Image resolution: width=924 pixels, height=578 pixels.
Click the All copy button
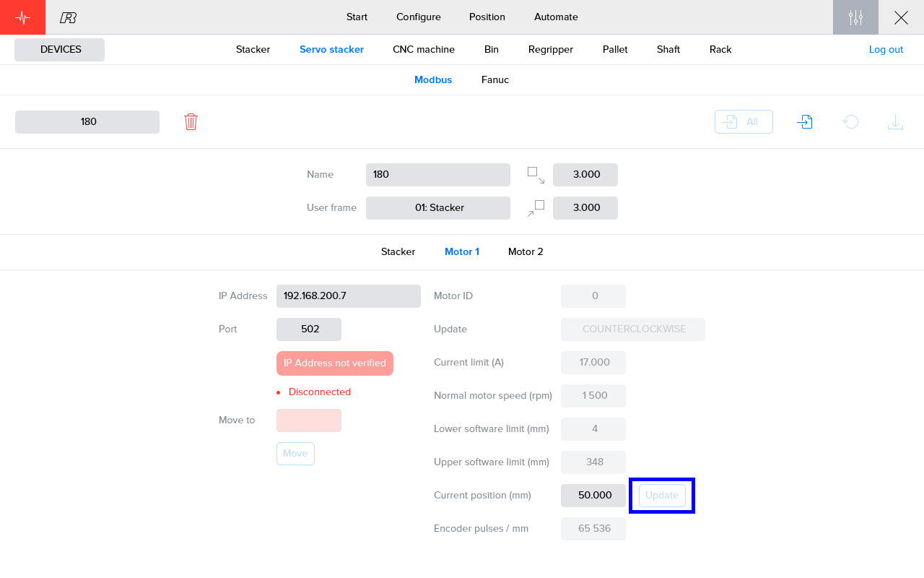pyautogui.click(x=744, y=121)
